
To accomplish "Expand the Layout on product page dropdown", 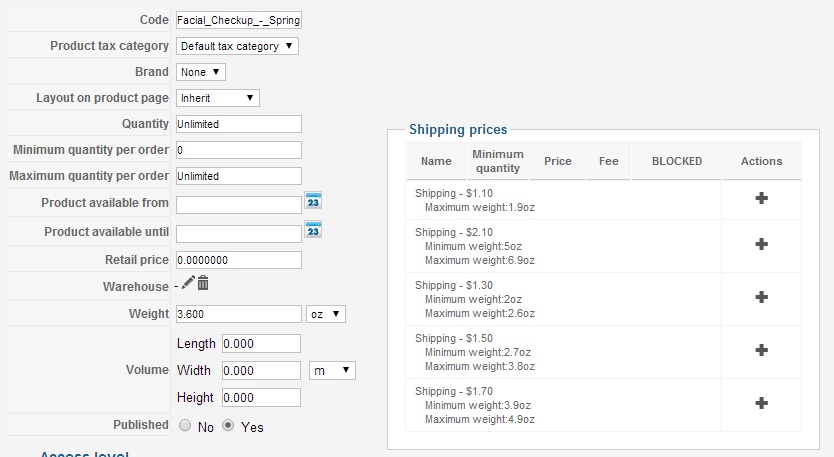I will [218, 98].
